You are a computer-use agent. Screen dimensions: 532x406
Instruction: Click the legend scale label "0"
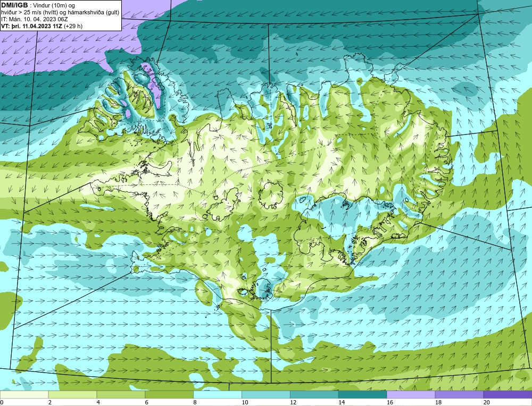click(2, 402)
